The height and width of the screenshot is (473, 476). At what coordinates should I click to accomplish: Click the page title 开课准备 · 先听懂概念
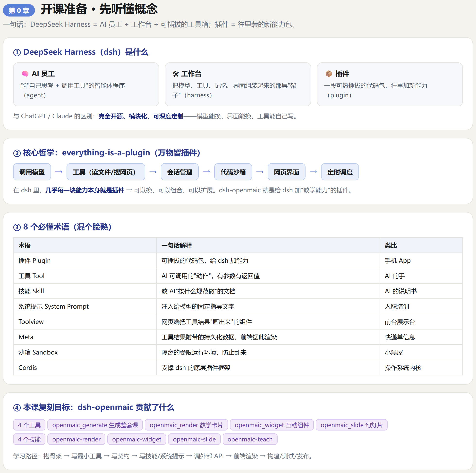click(99, 9)
